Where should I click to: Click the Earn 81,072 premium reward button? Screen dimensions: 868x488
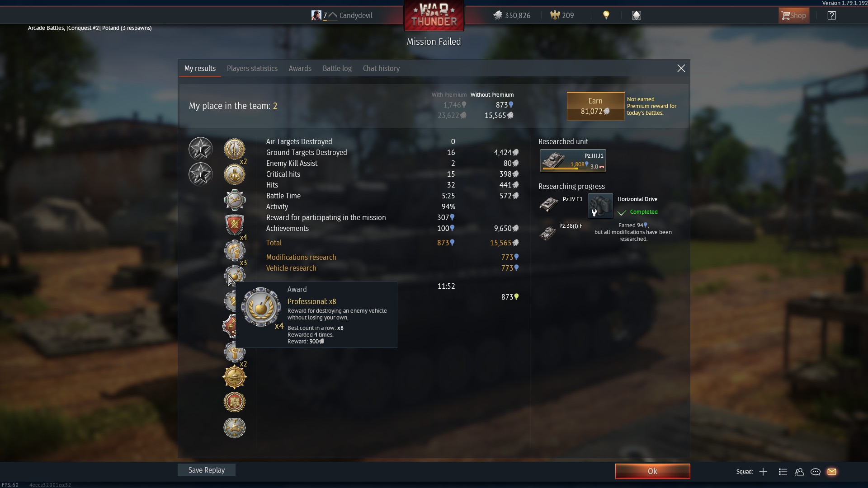[595, 106]
